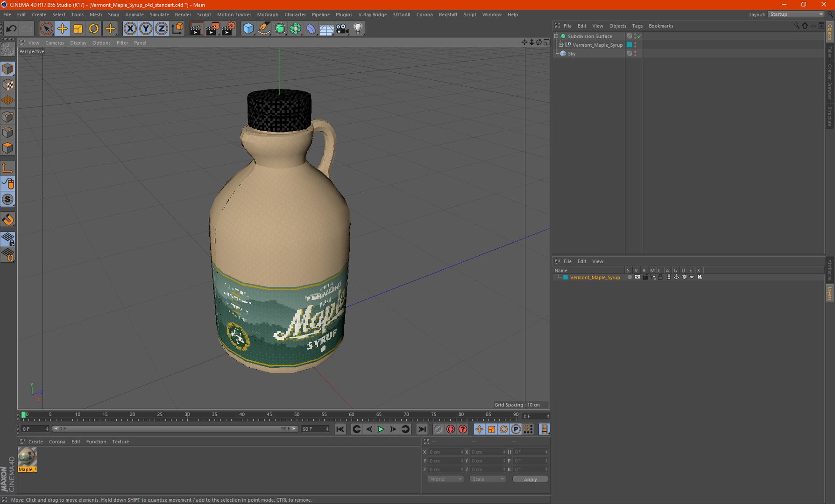Click the timeline preview range slider bar
Screen dimensions: 835x504
point(175,429)
